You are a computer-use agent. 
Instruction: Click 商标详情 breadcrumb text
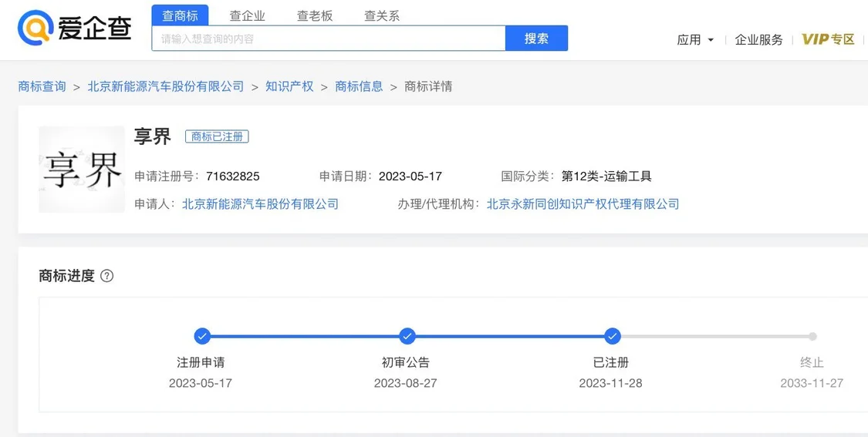(428, 86)
